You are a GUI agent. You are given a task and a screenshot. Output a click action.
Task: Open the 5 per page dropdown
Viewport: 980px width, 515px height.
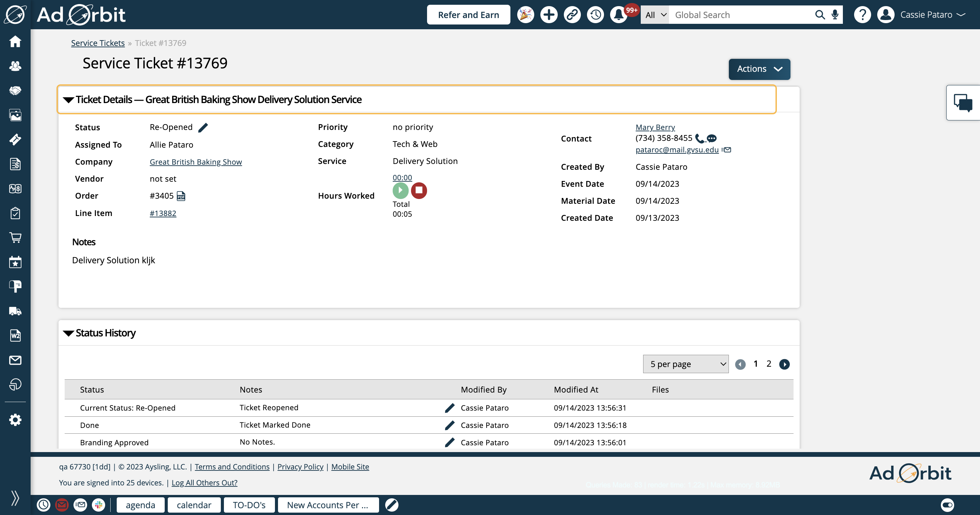[x=686, y=364]
